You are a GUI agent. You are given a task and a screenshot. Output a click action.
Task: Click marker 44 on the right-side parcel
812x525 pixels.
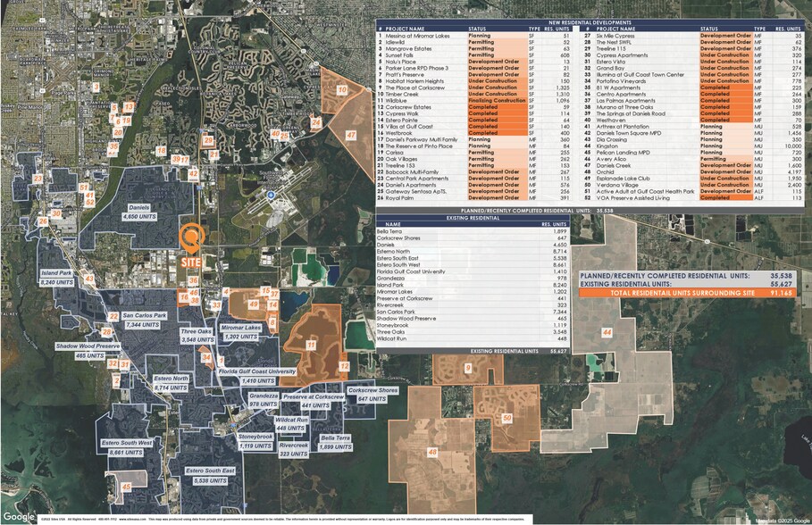coord(607,332)
